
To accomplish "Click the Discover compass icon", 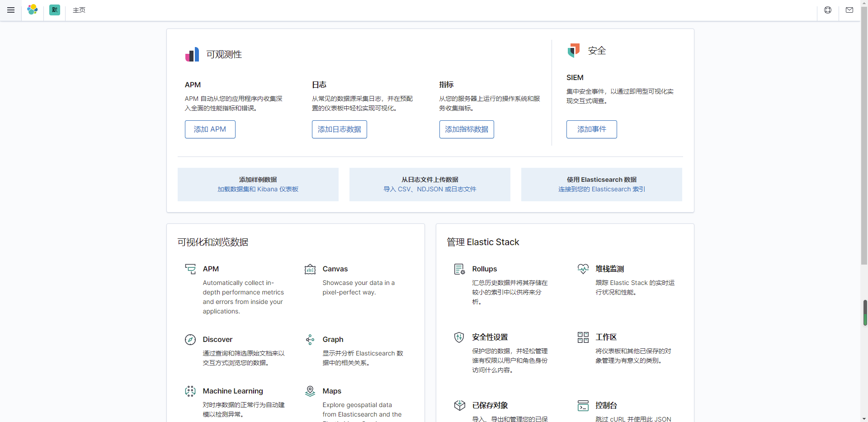I will tap(190, 340).
